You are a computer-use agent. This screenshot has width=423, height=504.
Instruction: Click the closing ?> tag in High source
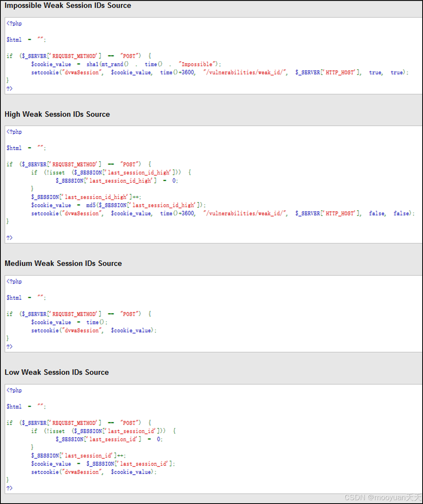pos(10,238)
